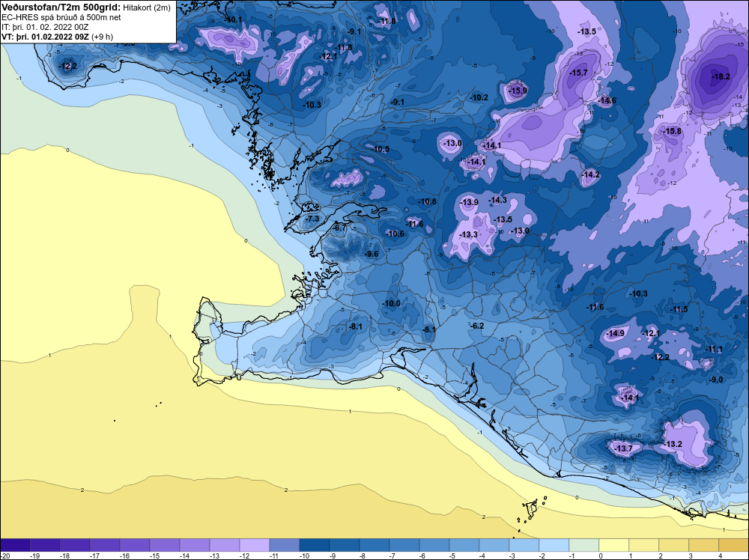Select the legend swatch between -19 and -18
The image size is (749, 560).
45,545
